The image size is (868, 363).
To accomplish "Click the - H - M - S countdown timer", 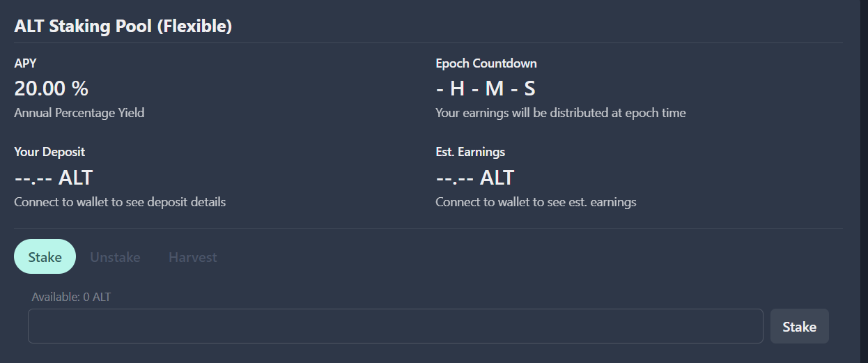I will (486, 88).
